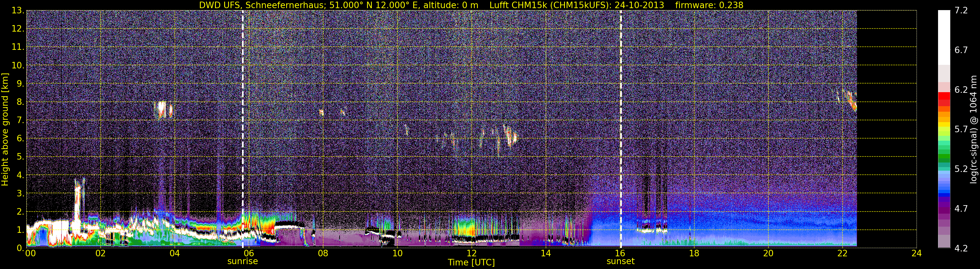The image size is (980, 269).
Task: Click the white dashed sunset marker line
Action: pos(621,129)
